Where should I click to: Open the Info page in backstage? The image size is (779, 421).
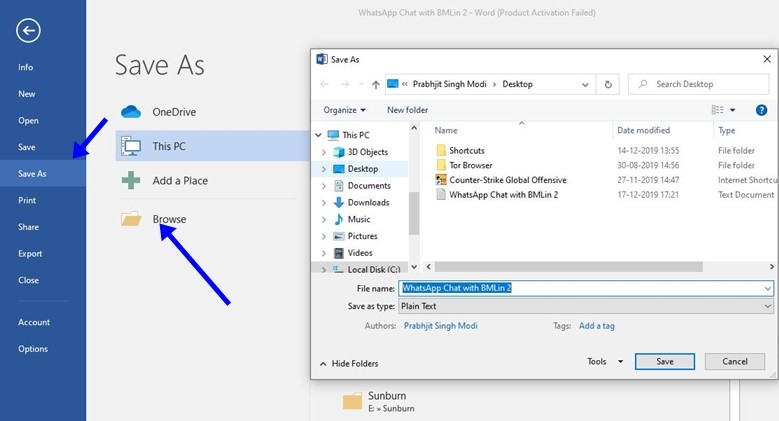click(25, 67)
